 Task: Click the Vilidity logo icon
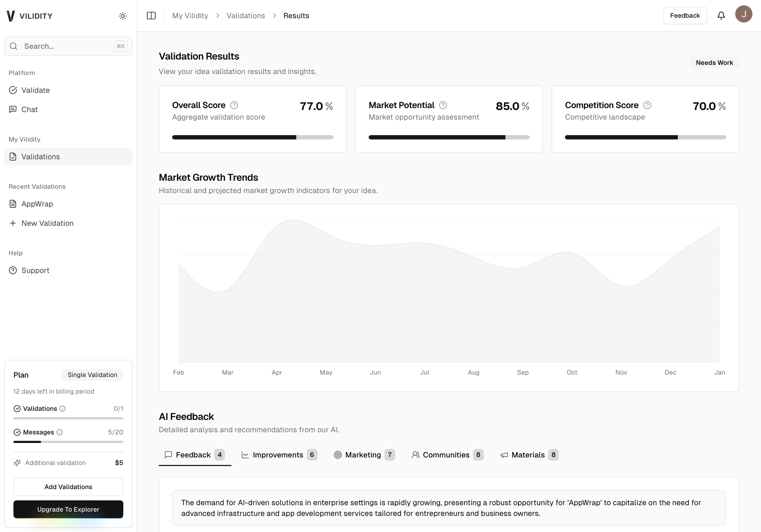[10, 15]
